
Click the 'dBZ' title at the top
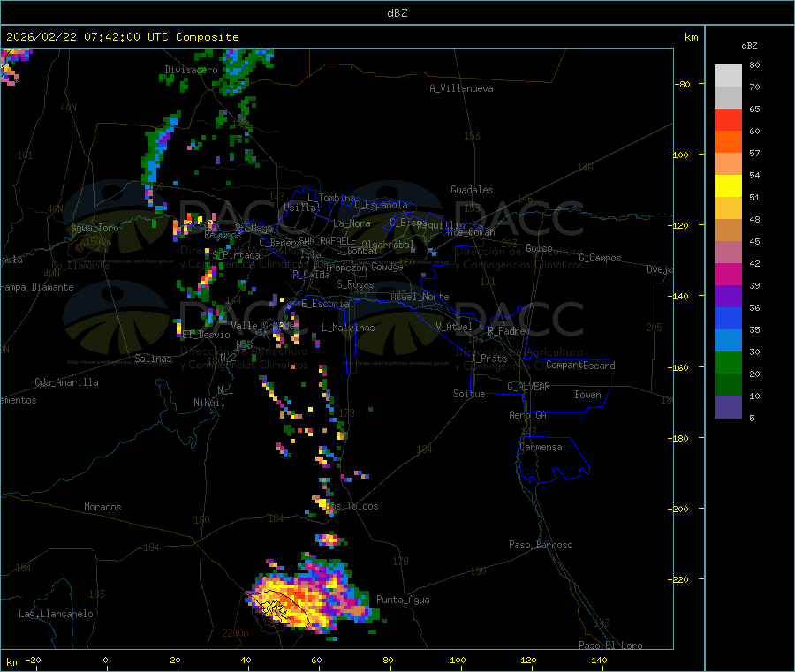397,13
